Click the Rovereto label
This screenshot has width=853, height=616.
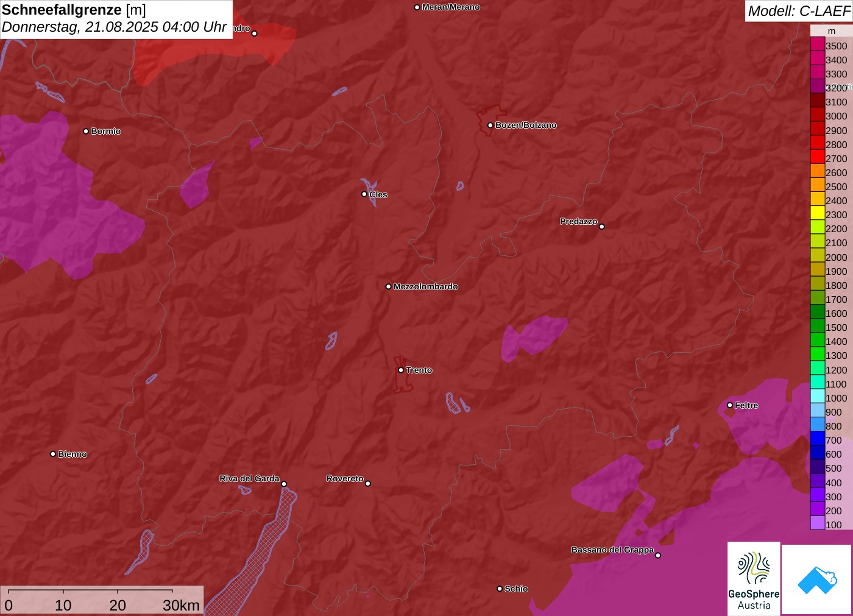tap(345, 479)
